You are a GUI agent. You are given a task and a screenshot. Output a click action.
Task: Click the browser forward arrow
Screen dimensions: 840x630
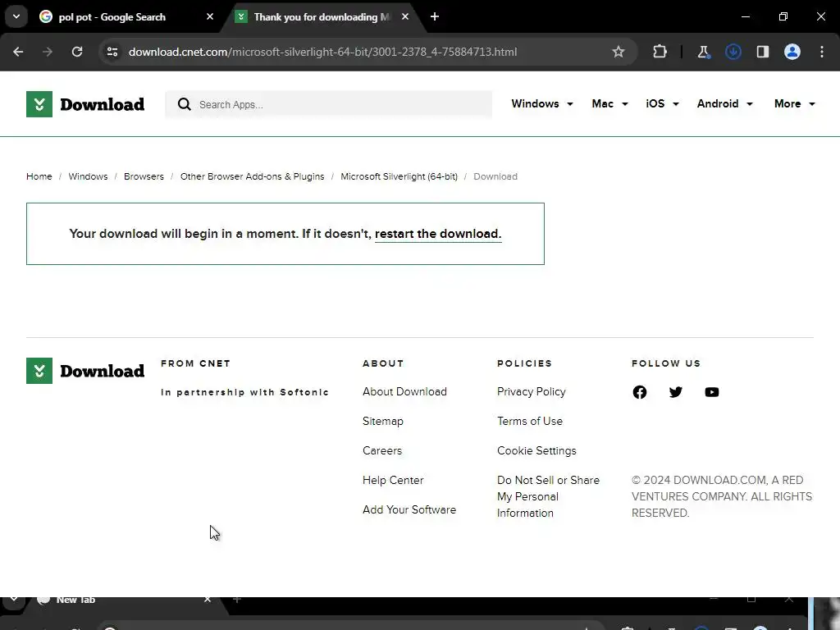[x=48, y=52]
